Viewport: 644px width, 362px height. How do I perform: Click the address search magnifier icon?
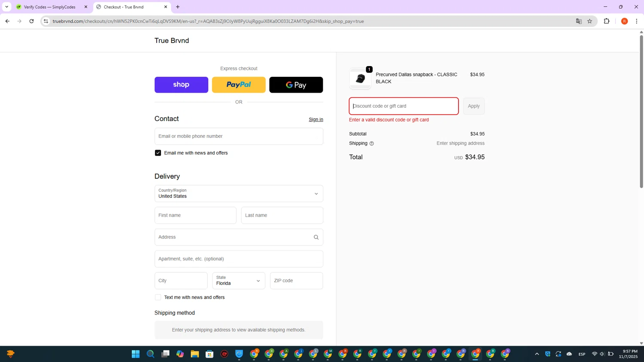[316, 237]
